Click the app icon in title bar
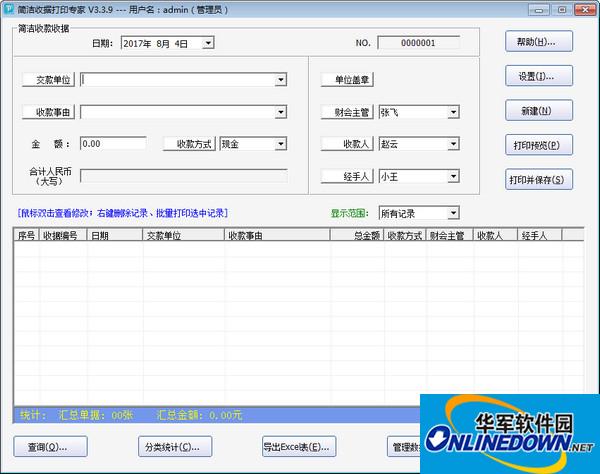 [x=9, y=9]
